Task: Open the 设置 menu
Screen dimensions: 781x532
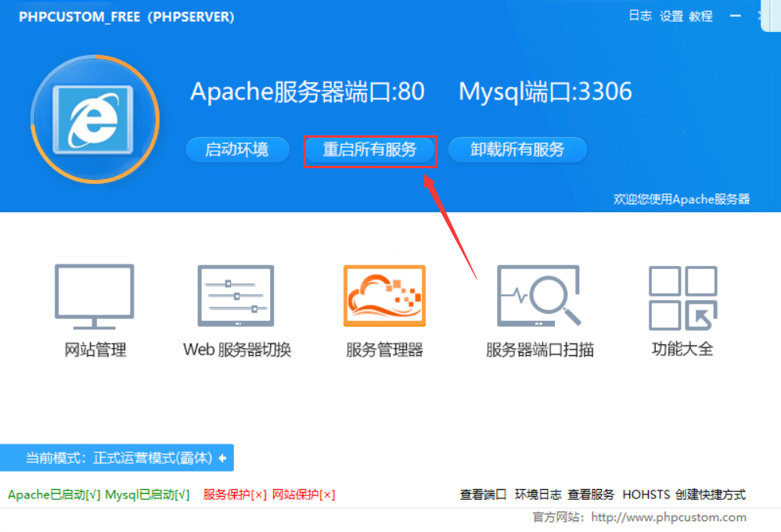Action: (671, 16)
